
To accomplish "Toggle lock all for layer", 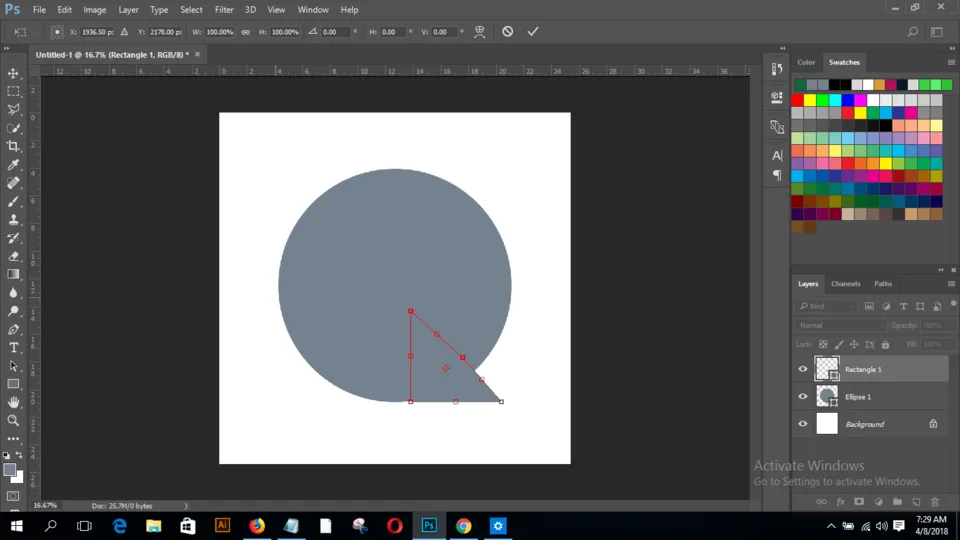I will (885, 345).
